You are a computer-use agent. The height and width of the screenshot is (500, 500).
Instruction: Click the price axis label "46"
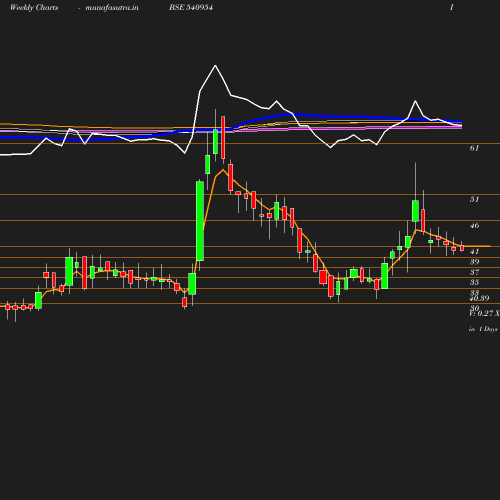click(x=474, y=226)
